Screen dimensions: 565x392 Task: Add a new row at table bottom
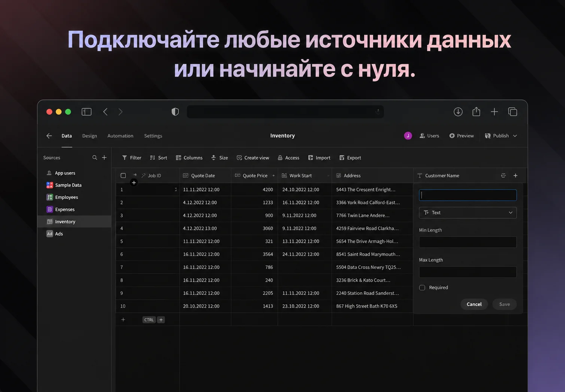tap(123, 320)
